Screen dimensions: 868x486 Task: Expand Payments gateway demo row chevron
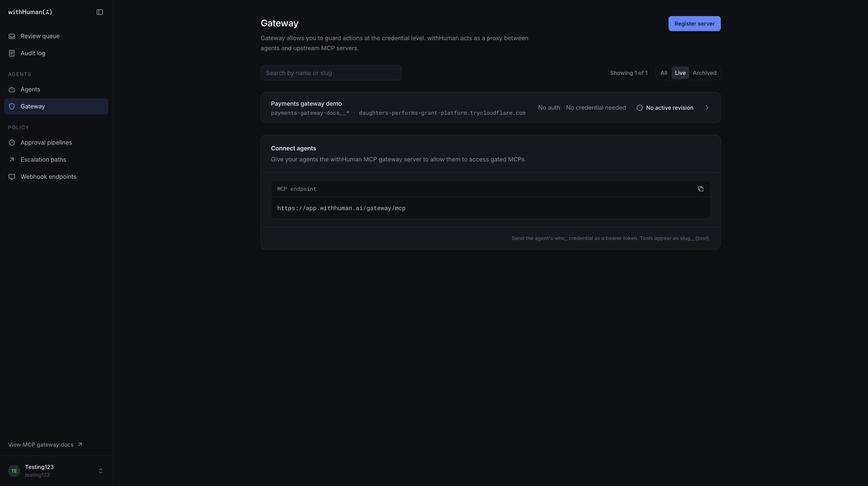pyautogui.click(x=707, y=108)
